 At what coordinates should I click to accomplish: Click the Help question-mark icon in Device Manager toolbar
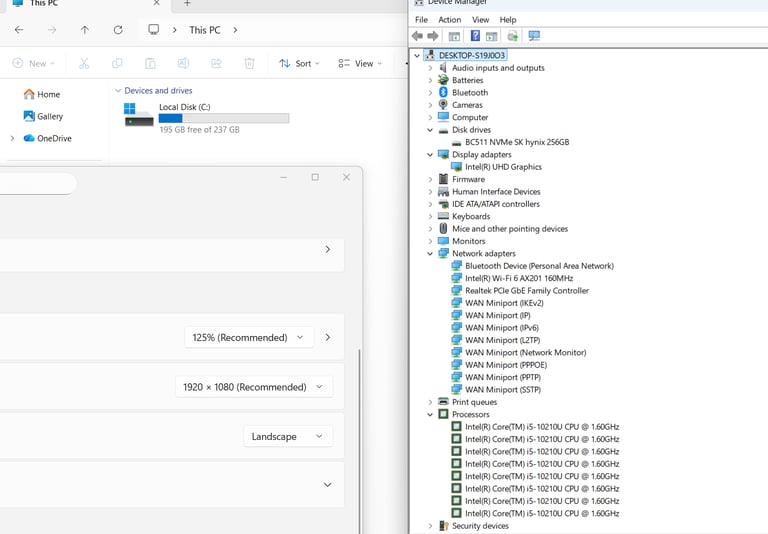(x=475, y=36)
